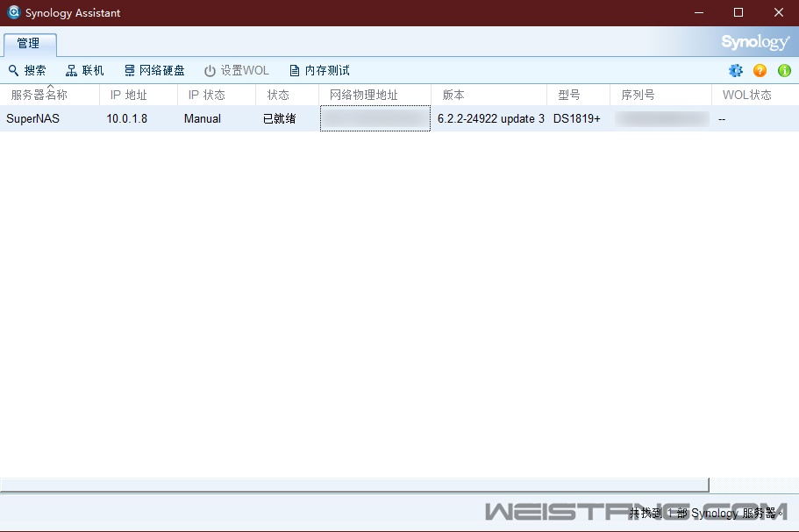
Task: Click the Set WOL (设置WOL) power icon
Action: coord(210,71)
